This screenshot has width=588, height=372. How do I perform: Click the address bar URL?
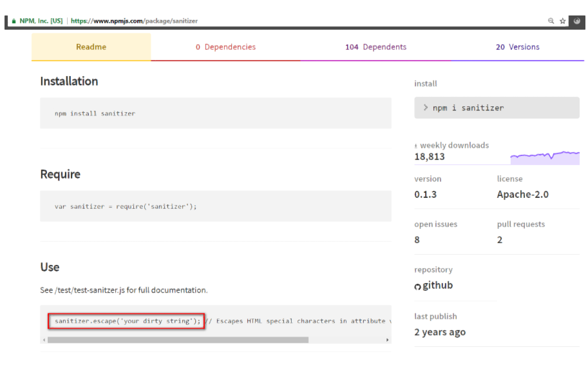(134, 21)
